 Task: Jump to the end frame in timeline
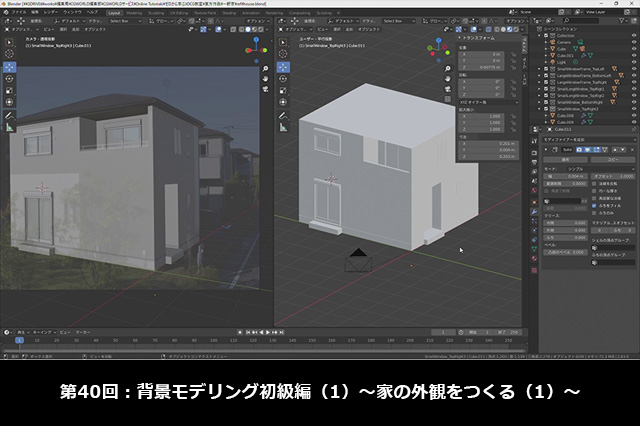[281, 333]
